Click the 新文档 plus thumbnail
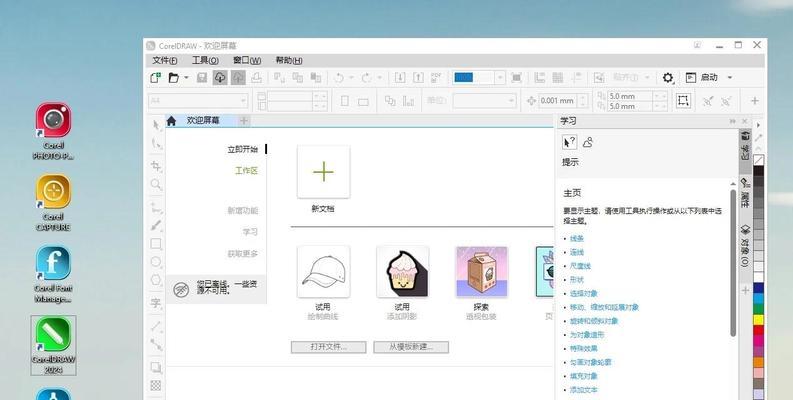This screenshot has width=793, height=400. pos(323,171)
